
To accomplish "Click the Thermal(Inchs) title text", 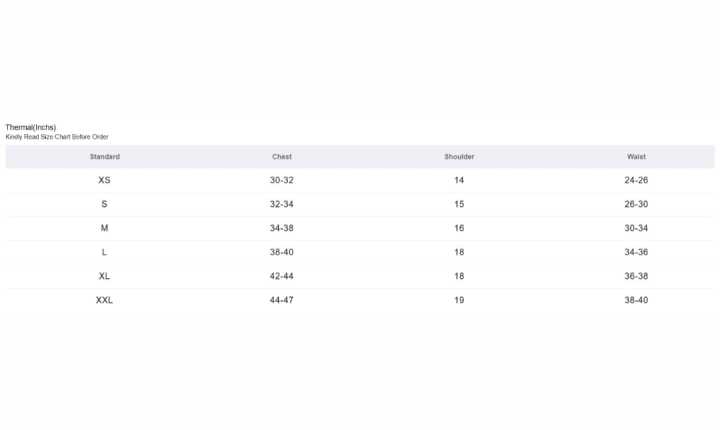I will pos(31,127).
